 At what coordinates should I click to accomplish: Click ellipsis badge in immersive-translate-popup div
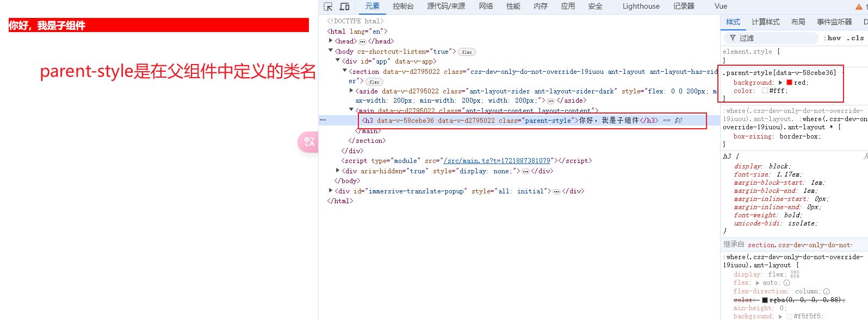pyautogui.click(x=556, y=191)
